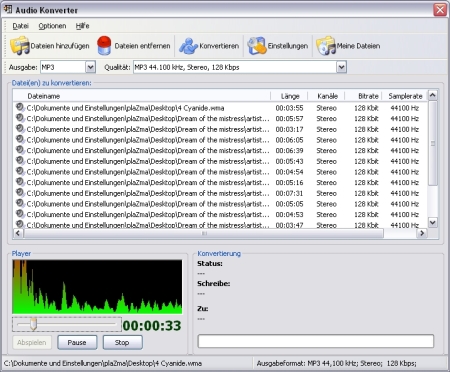Image resolution: width=450 pixels, height=372 pixels.
Task: Close the Audio Konverter window
Action: point(440,10)
